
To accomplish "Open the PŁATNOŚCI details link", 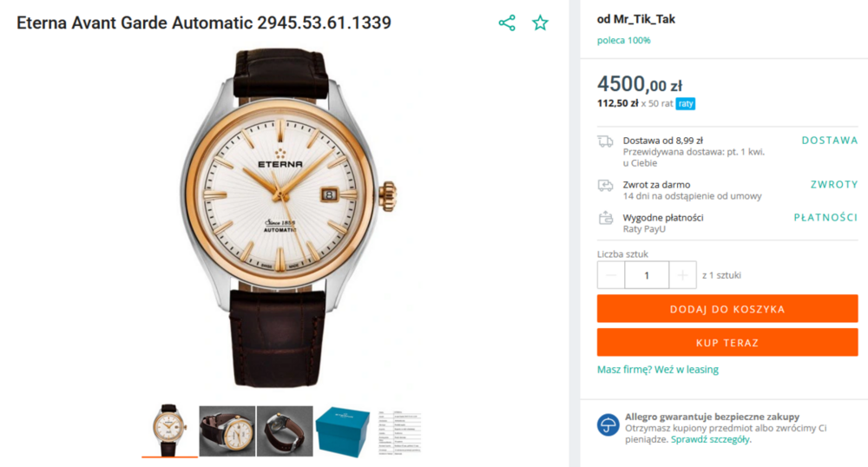I will [825, 218].
